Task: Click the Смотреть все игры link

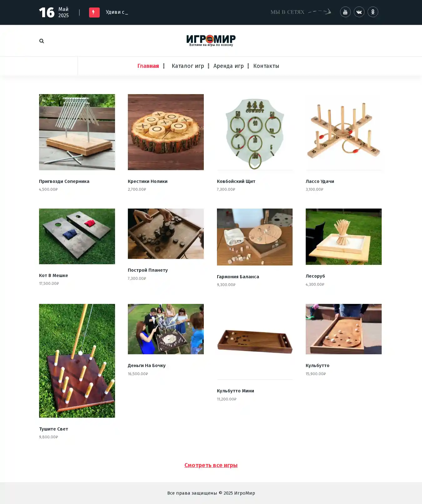Action: click(x=211, y=465)
